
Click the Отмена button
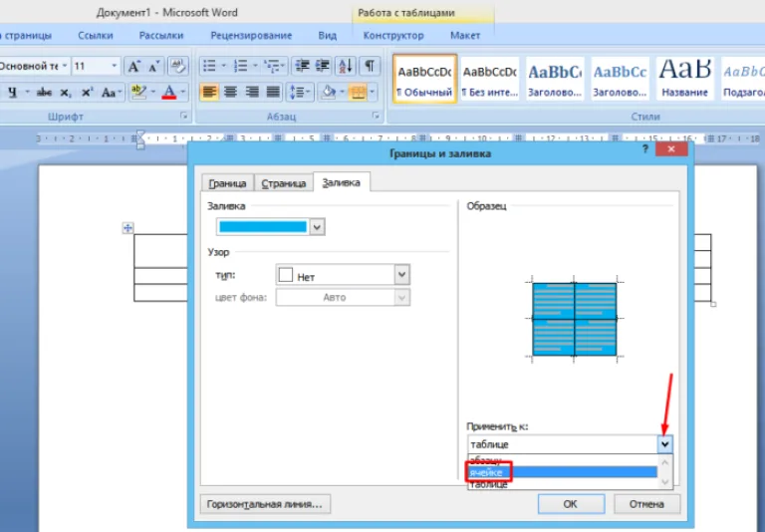click(x=646, y=504)
